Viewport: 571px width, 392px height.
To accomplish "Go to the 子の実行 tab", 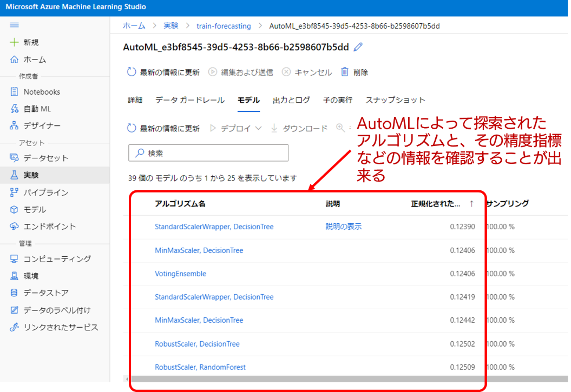I will click(x=338, y=100).
